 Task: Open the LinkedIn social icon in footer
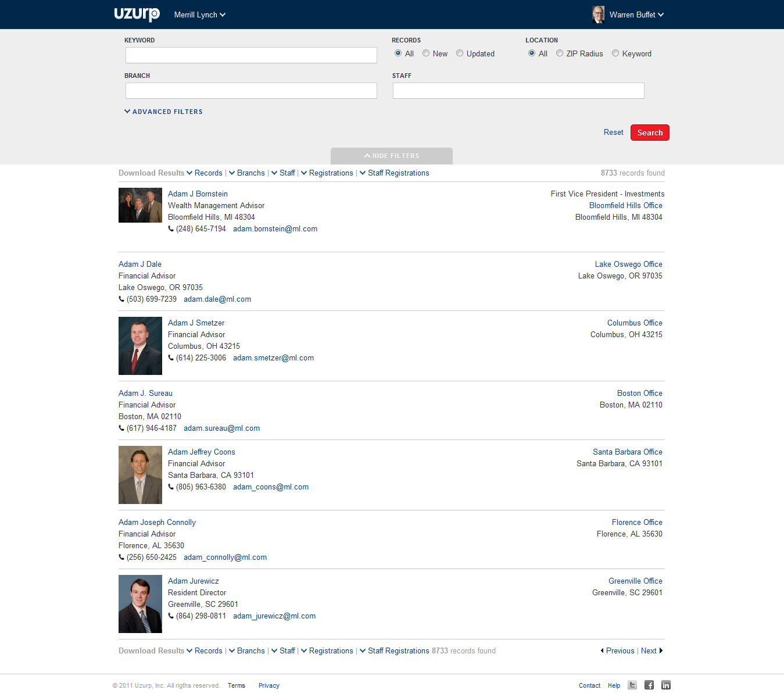click(666, 685)
